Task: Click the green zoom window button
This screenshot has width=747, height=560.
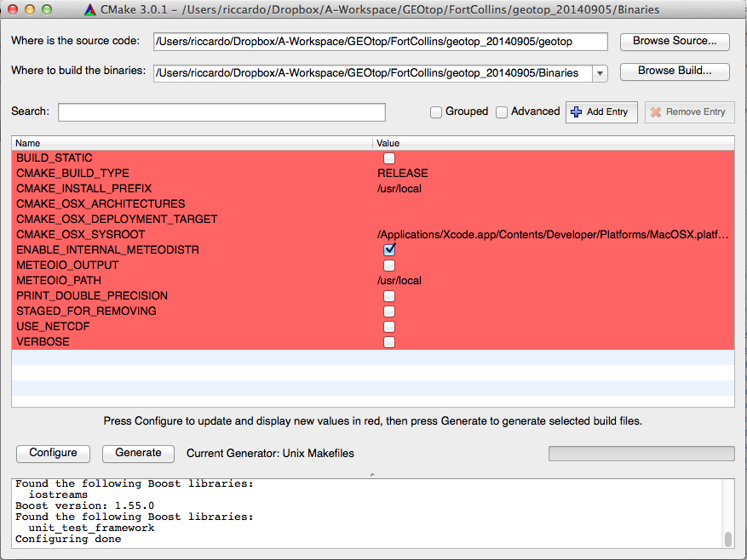Action: 47,9
